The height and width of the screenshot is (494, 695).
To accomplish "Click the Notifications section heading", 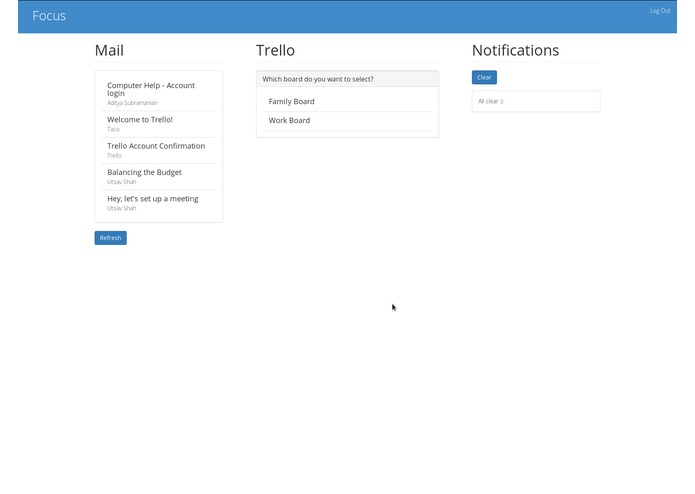I will pyautogui.click(x=515, y=51).
